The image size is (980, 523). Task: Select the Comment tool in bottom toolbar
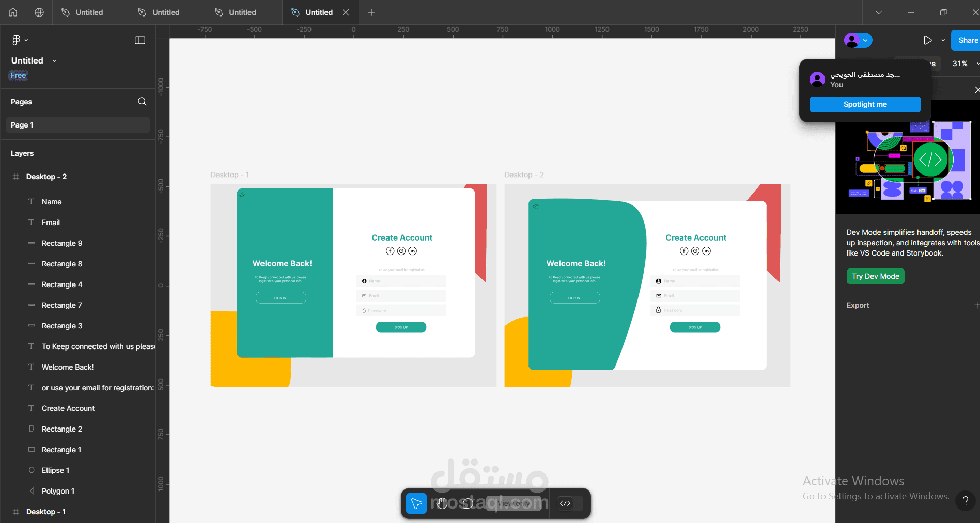coord(468,503)
